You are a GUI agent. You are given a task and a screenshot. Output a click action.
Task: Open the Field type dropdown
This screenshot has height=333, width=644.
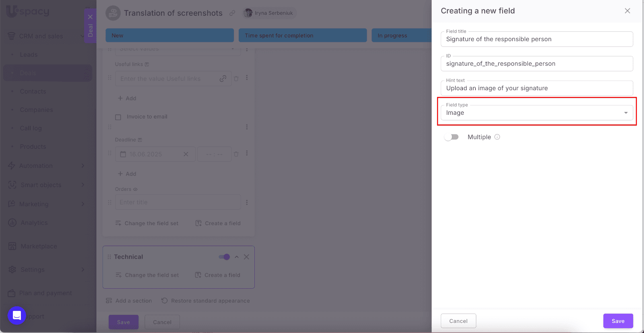pyautogui.click(x=537, y=113)
